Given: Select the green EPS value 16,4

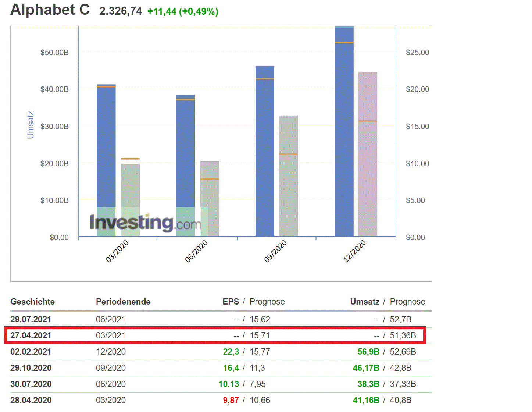Looking at the screenshot, I should pos(231,368).
